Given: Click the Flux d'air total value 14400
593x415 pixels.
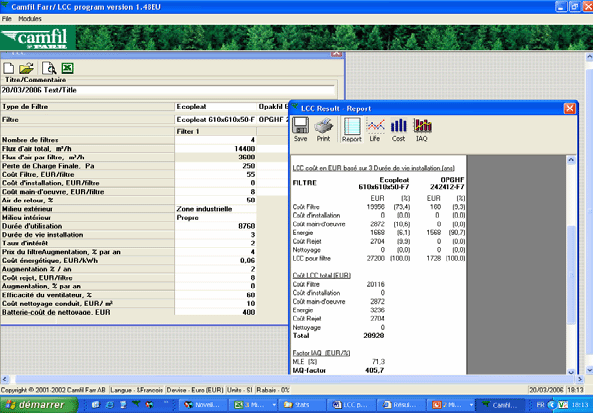Looking at the screenshot, I should click(216, 149).
